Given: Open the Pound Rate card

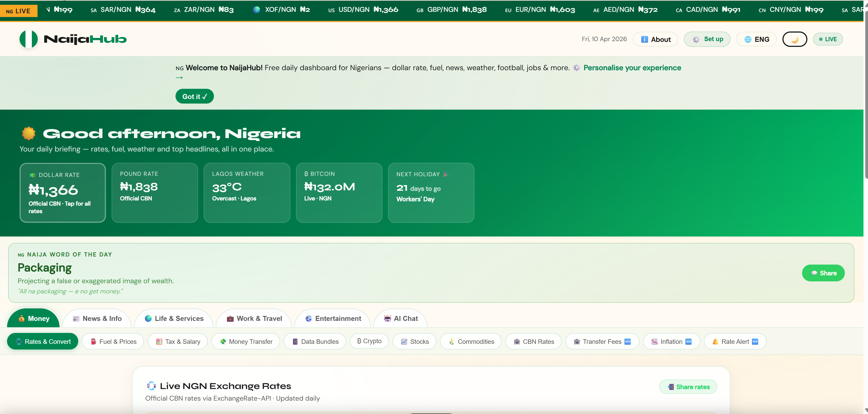Looking at the screenshot, I should tap(155, 193).
